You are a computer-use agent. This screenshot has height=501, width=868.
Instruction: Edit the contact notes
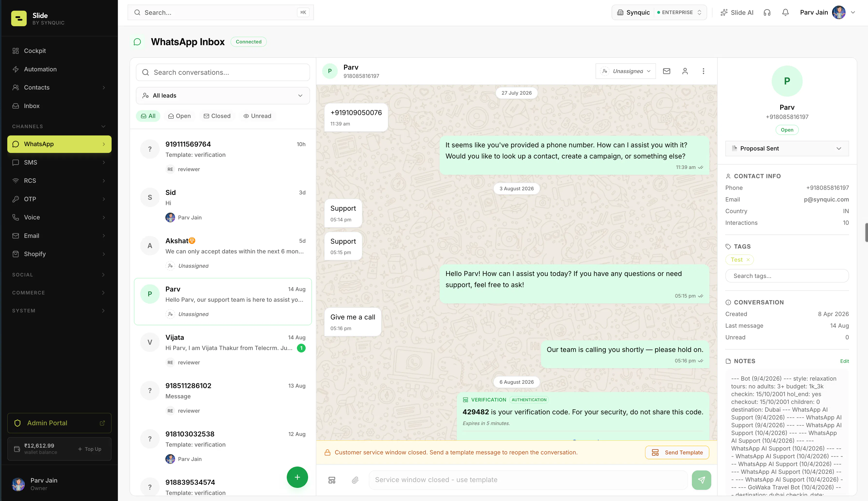[844, 361]
